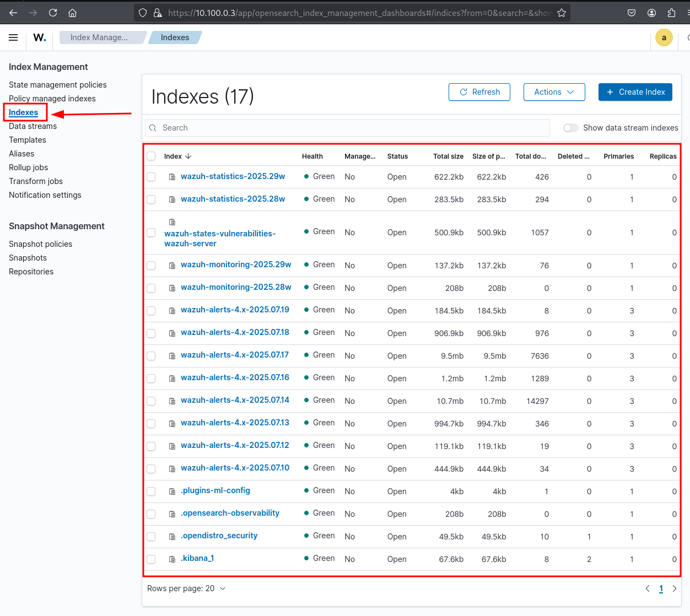
Task: Open Templates in sidebar
Action: [28, 140]
